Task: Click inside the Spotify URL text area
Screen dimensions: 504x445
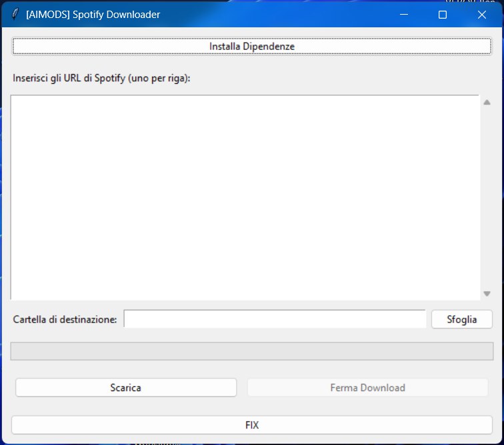Action: [x=245, y=197]
